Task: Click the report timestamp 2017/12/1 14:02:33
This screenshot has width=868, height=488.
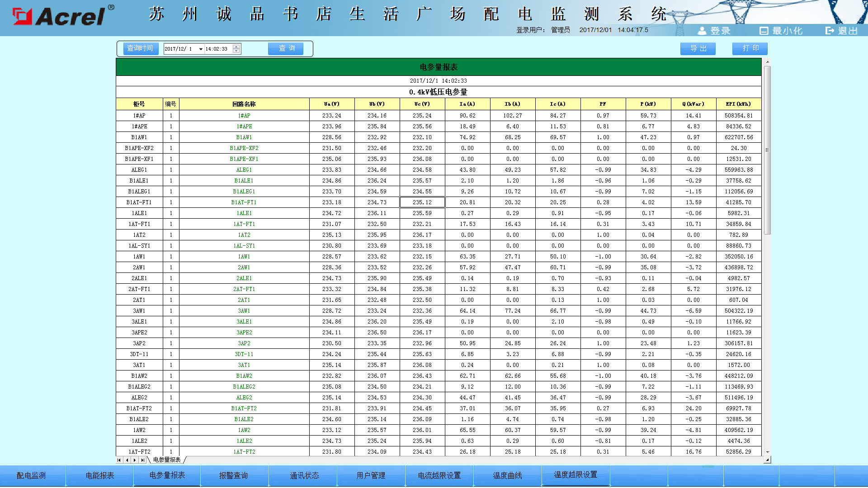Action: click(x=438, y=81)
